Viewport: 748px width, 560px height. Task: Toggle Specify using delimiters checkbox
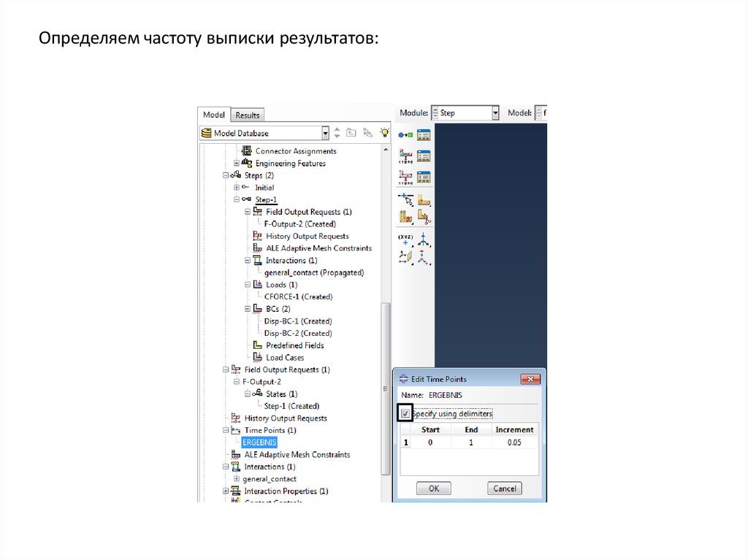tap(405, 413)
